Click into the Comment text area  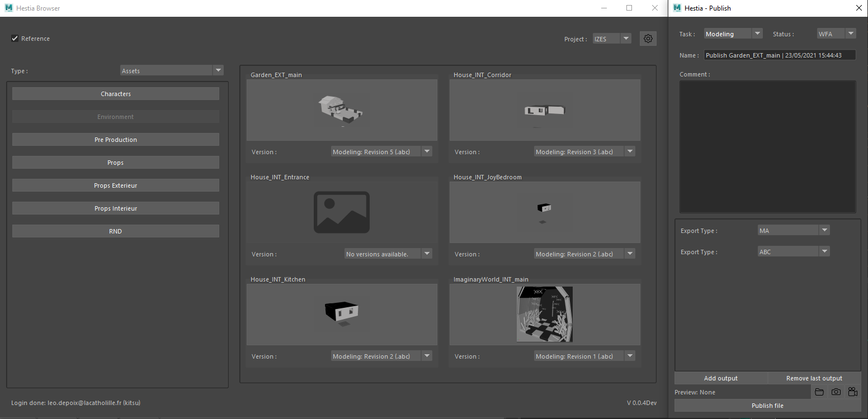767,146
